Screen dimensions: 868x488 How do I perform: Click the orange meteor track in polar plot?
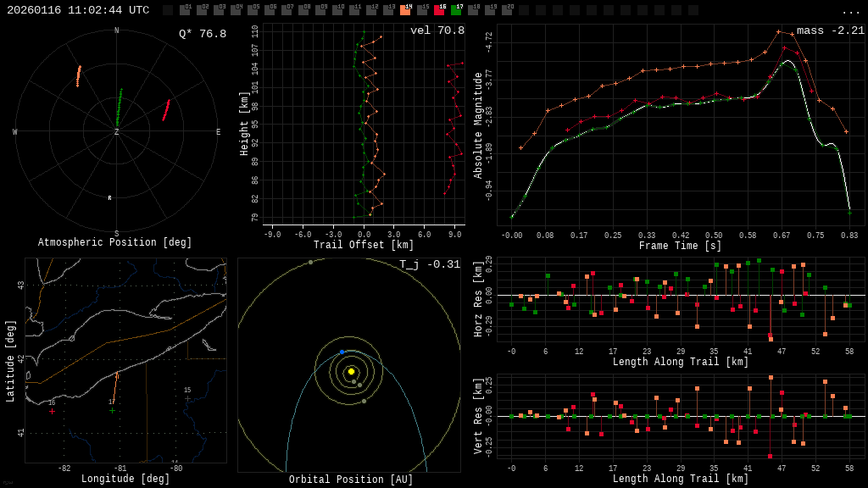[78, 75]
